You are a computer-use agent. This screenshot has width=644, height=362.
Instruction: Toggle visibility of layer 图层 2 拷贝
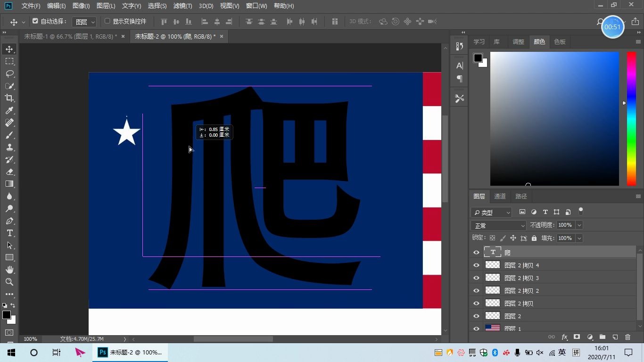tap(476, 303)
